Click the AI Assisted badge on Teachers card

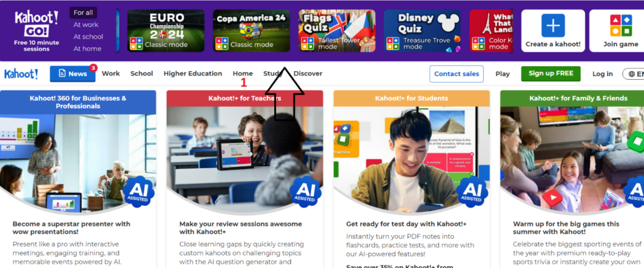pyautogui.click(x=306, y=192)
